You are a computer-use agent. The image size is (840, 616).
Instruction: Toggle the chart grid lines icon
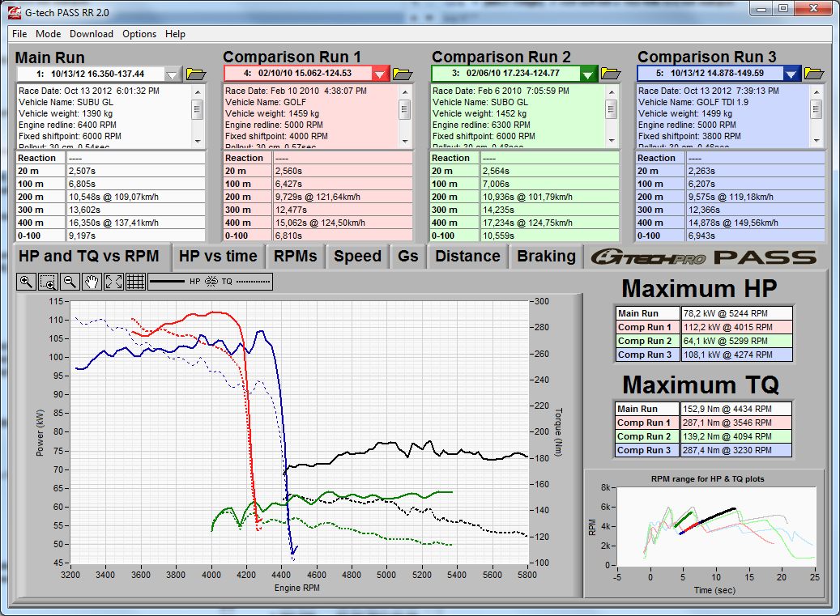[x=135, y=282]
